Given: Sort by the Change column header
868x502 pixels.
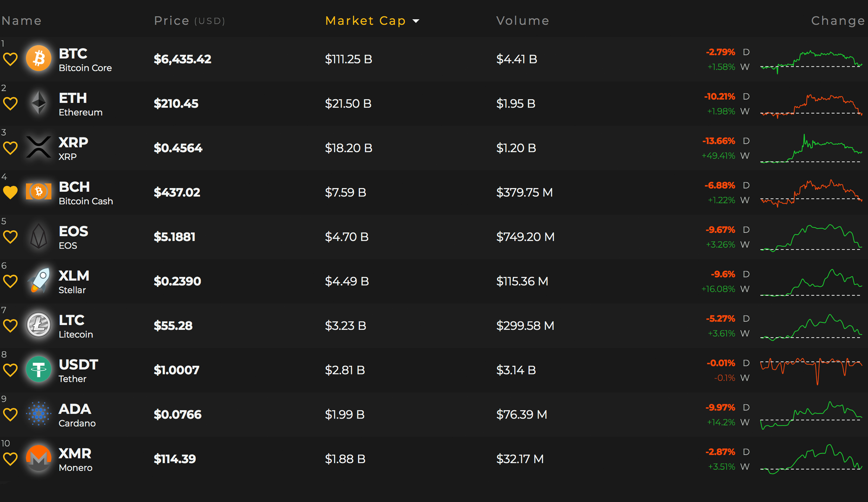Looking at the screenshot, I should [838, 21].
